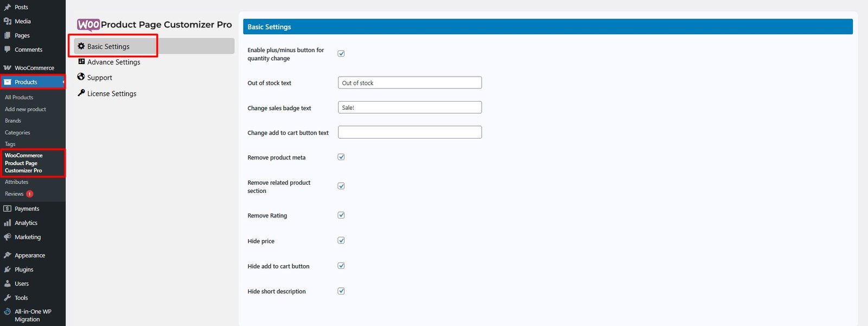Uncheck the Remove product meta checkbox
This screenshot has height=326, width=868.
coord(341,157)
